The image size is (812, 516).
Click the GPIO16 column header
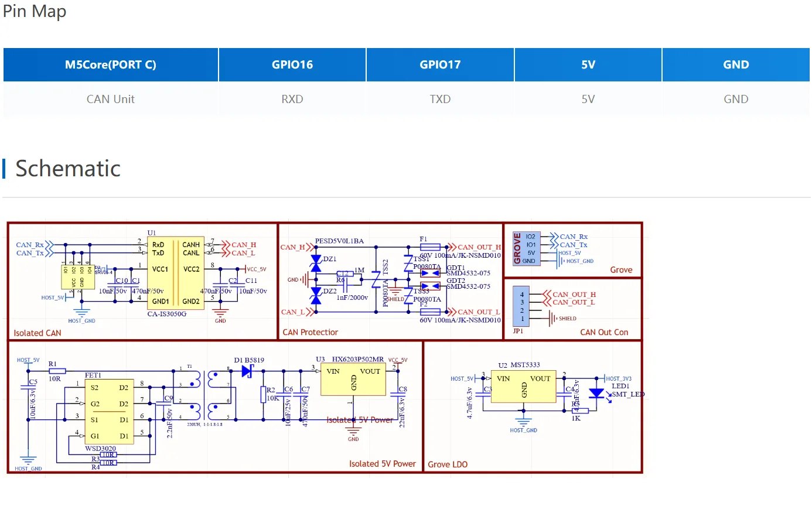[292, 65]
